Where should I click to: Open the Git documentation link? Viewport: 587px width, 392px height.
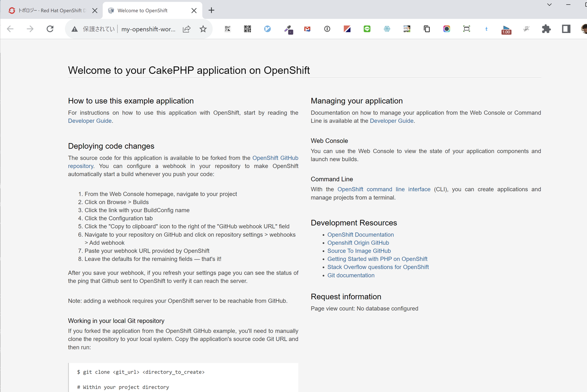click(x=351, y=276)
